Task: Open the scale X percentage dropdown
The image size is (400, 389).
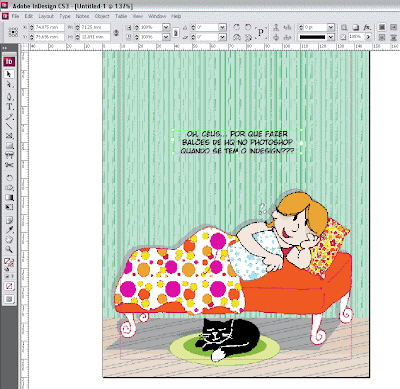Action: tap(166, 27)
